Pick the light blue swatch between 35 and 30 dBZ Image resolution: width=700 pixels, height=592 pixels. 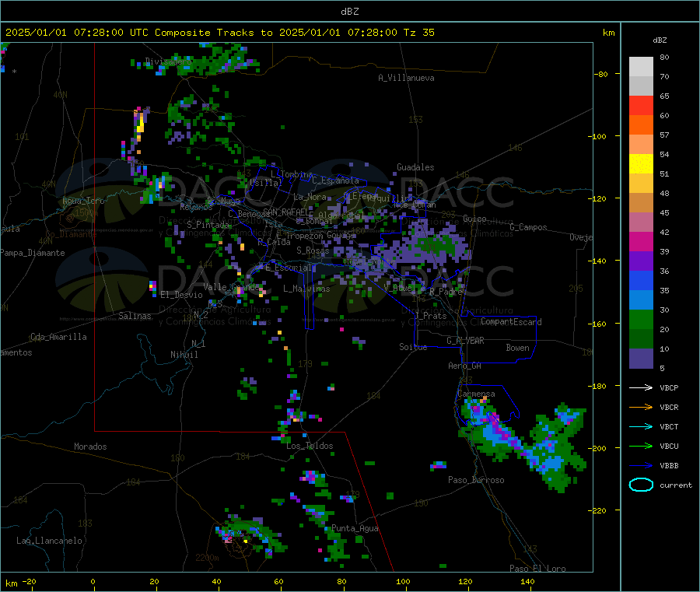pos(641,300)
